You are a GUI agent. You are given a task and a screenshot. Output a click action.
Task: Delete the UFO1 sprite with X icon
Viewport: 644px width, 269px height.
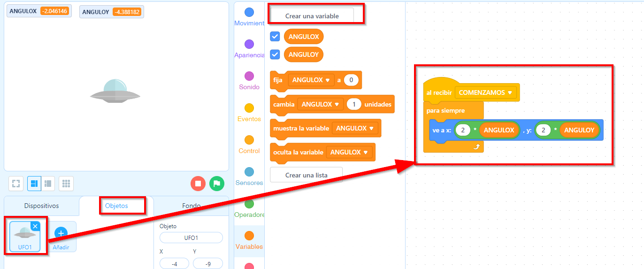coord(35,226)
